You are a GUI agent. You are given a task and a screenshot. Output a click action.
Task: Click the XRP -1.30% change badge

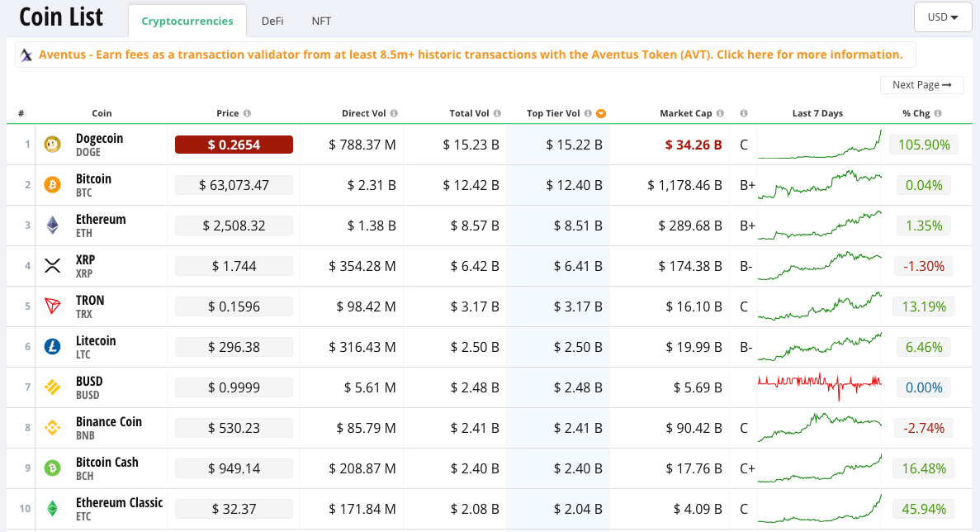924,266
